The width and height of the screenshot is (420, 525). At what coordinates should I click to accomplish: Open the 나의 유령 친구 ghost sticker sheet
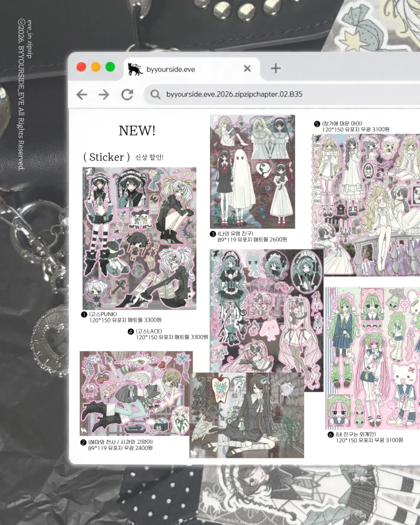point(253,172)
